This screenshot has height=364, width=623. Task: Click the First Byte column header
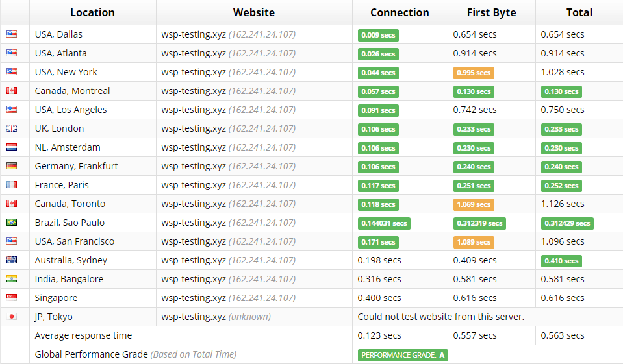492,12
